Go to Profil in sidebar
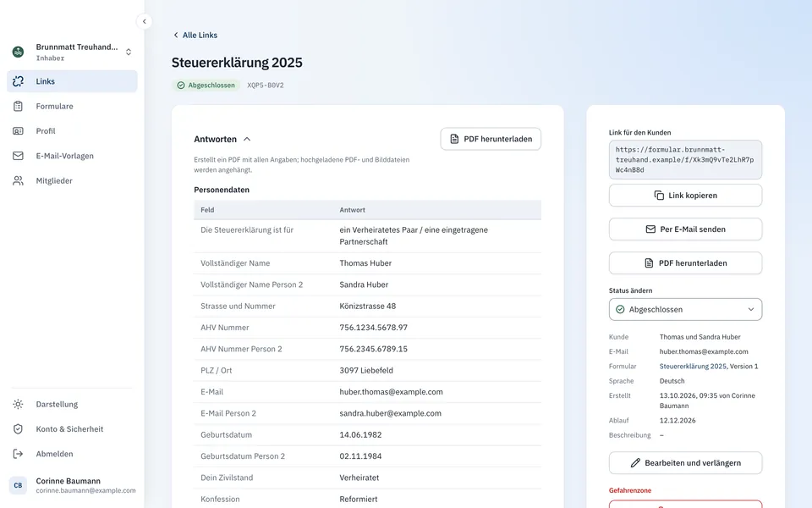 pos(72,131)
